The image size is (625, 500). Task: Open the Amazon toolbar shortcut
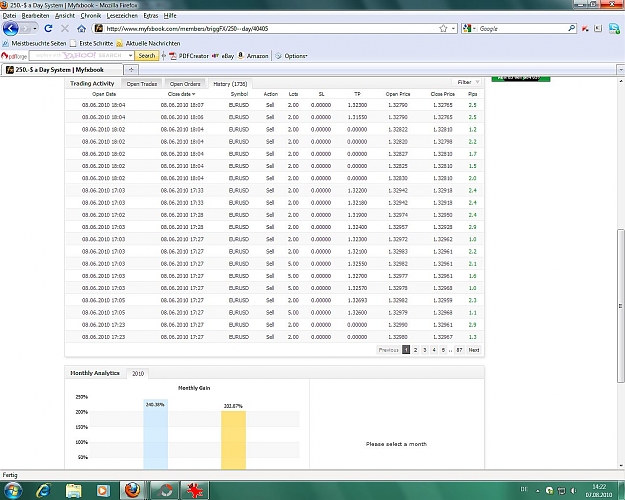click(253, 56)
